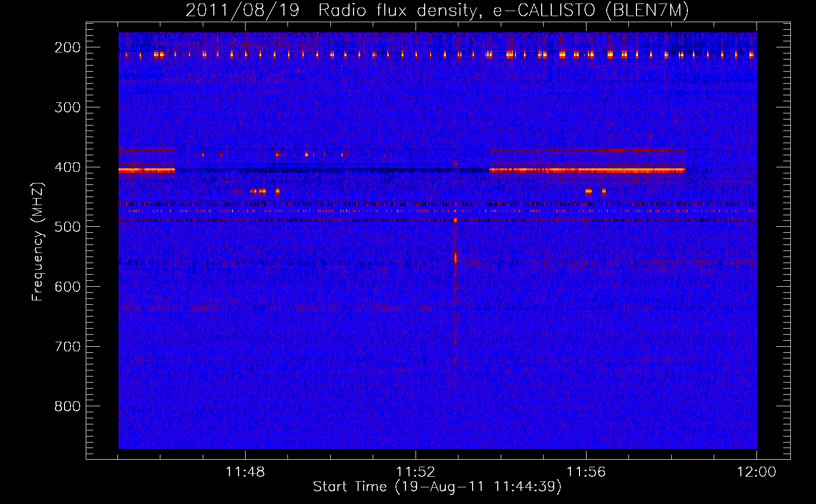The height and width of the screenshot is (504, 816).
Task: Click the 600 frequency tick label
Action: pos(68,287)
